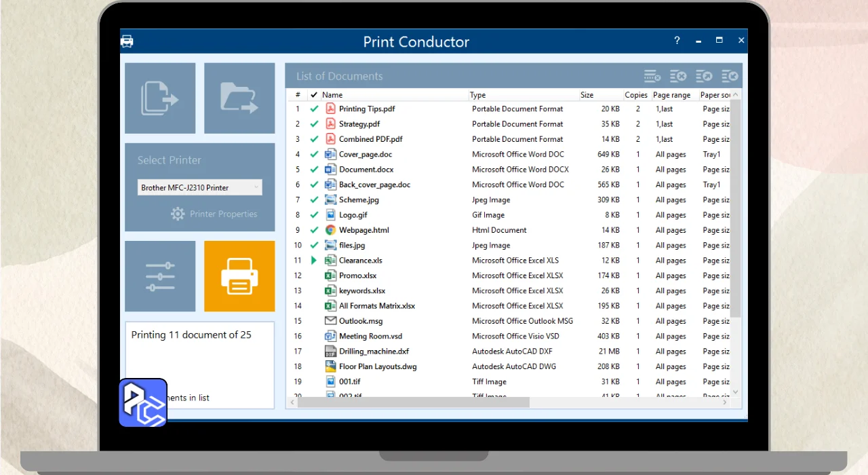Click the GIF icon of Logo.gif

pyautogui.click(x=331, y=214)
